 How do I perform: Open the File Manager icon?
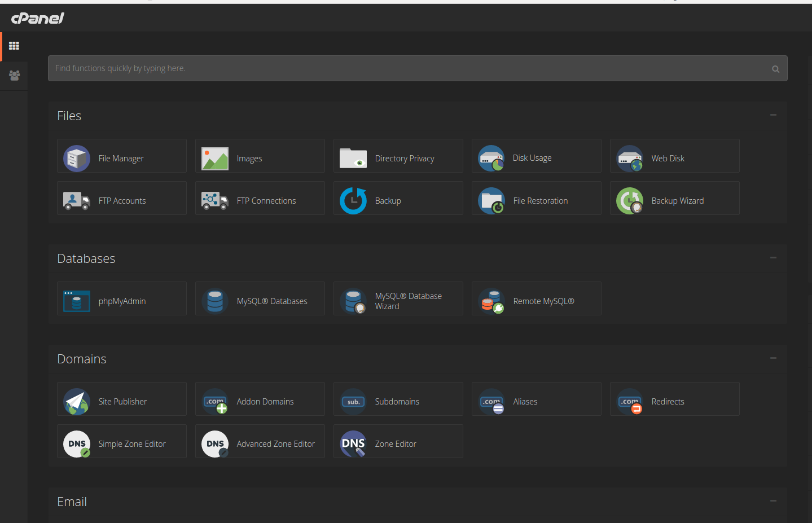click(x=77, y=159)
